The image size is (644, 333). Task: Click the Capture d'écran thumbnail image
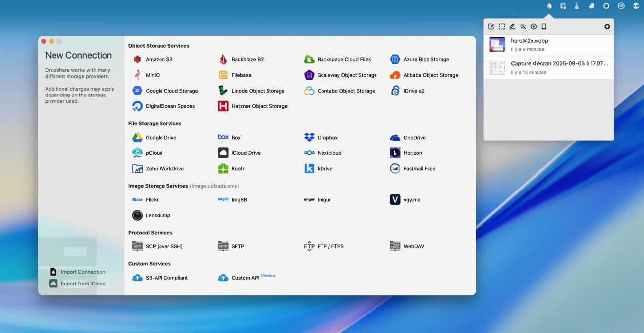(497, 68)
